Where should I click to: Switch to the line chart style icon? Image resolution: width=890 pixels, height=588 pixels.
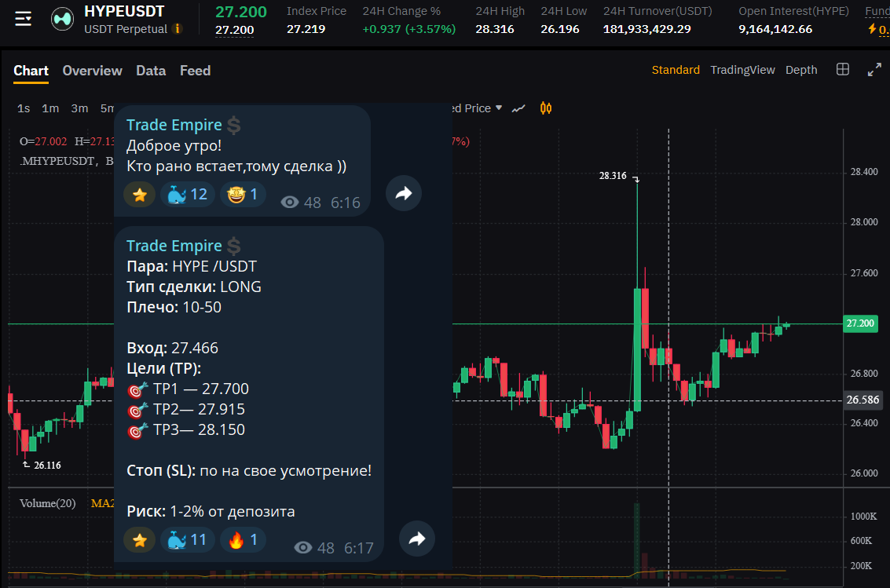[518, 108]
